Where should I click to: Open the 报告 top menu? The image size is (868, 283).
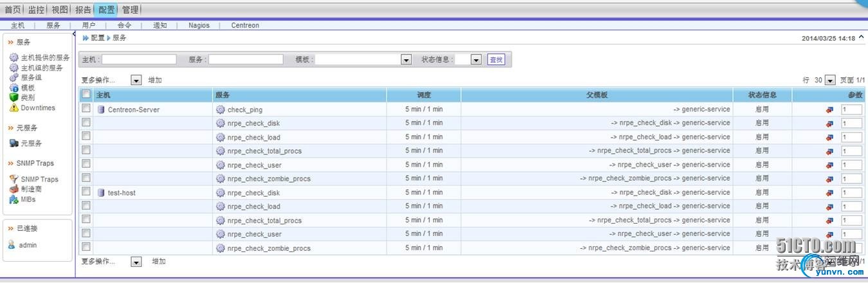(x=83, y=10)
